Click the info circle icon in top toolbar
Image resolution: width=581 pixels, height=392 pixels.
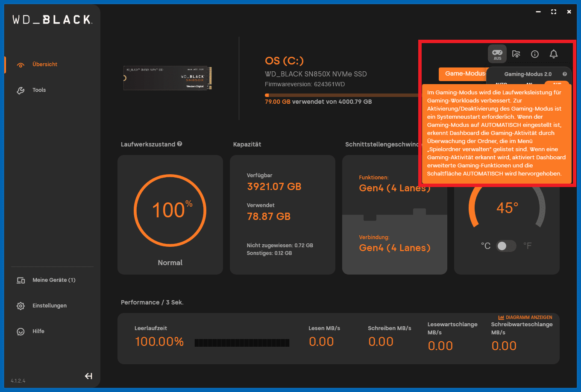point(535,54)
